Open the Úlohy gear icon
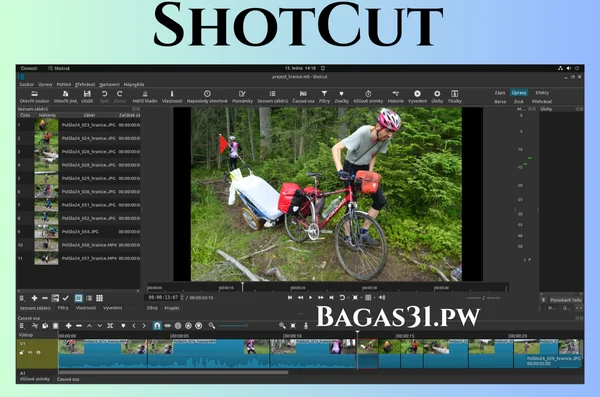 pyautogui.click(x=437, y=94)
